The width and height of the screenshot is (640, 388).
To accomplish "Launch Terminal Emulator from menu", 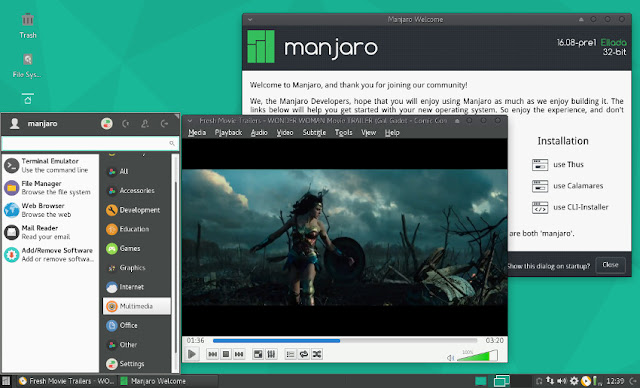I will click(x=50, y=165).
